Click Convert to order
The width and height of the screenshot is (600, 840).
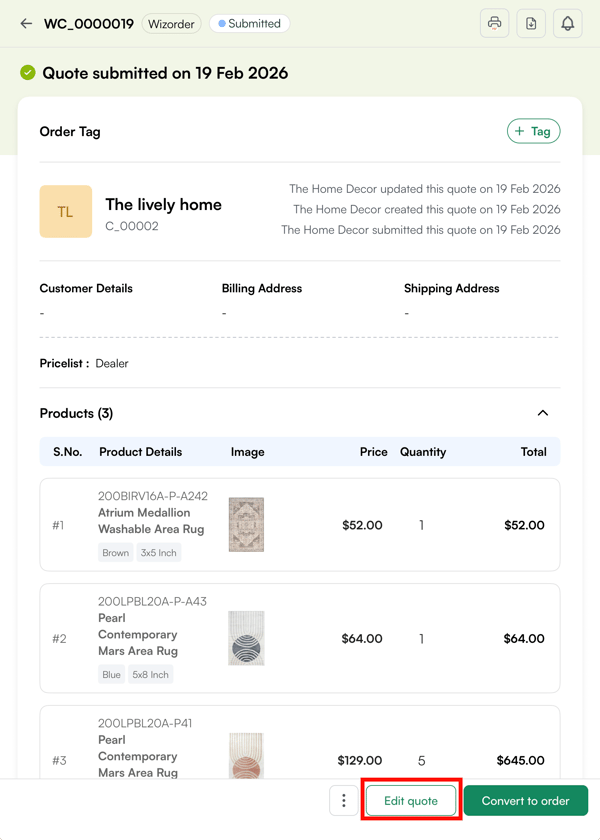point(525,800)
